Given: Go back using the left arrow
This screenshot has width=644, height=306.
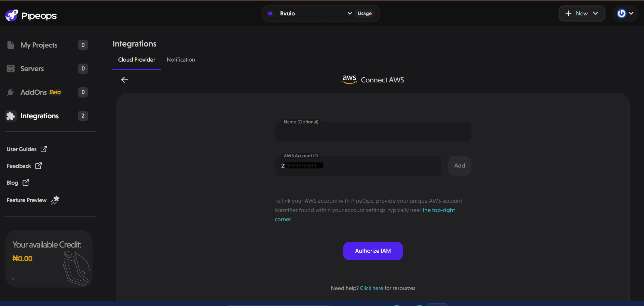Looking at the screenshot, I should 125,80.
